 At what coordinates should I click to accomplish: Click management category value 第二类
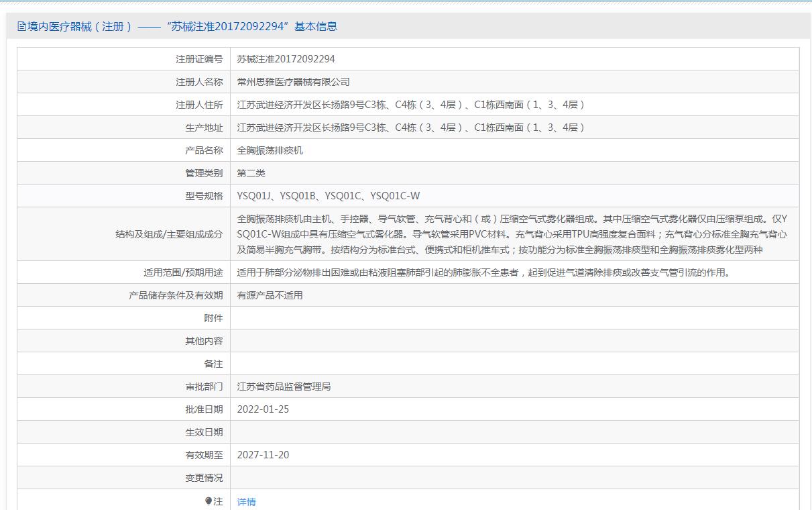pos(251,173)
